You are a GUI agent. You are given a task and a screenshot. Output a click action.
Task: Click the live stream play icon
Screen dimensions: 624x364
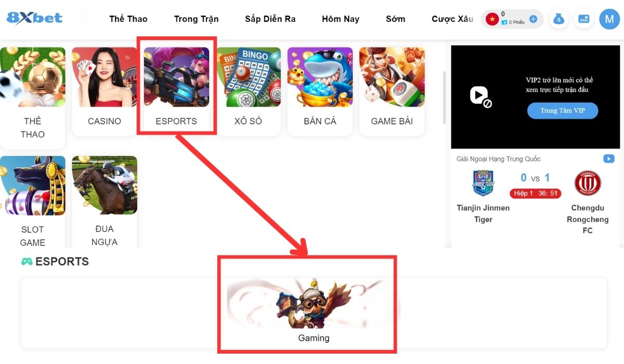pos(608,159)
